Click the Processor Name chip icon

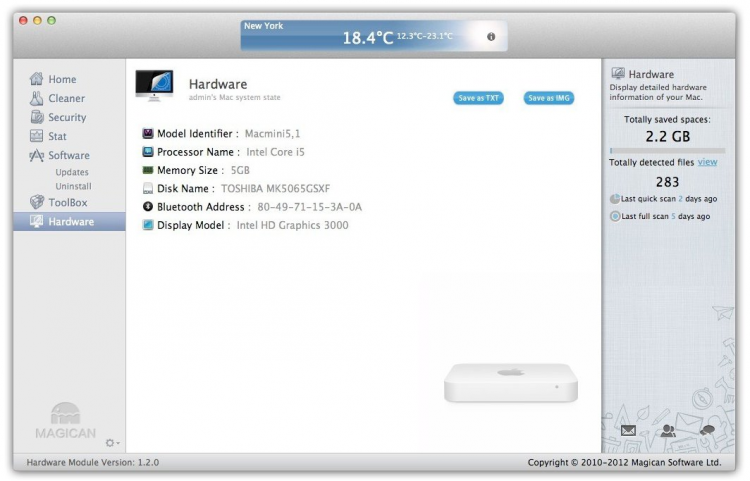tap(148, 152)
